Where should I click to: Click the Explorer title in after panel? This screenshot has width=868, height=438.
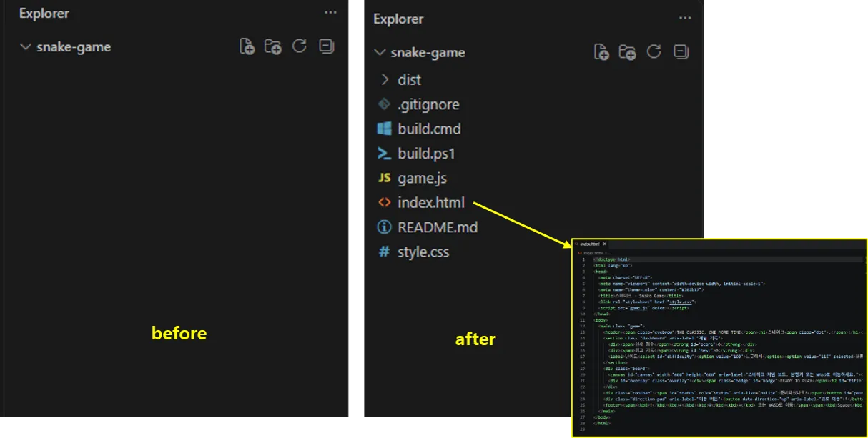(398, 19)
